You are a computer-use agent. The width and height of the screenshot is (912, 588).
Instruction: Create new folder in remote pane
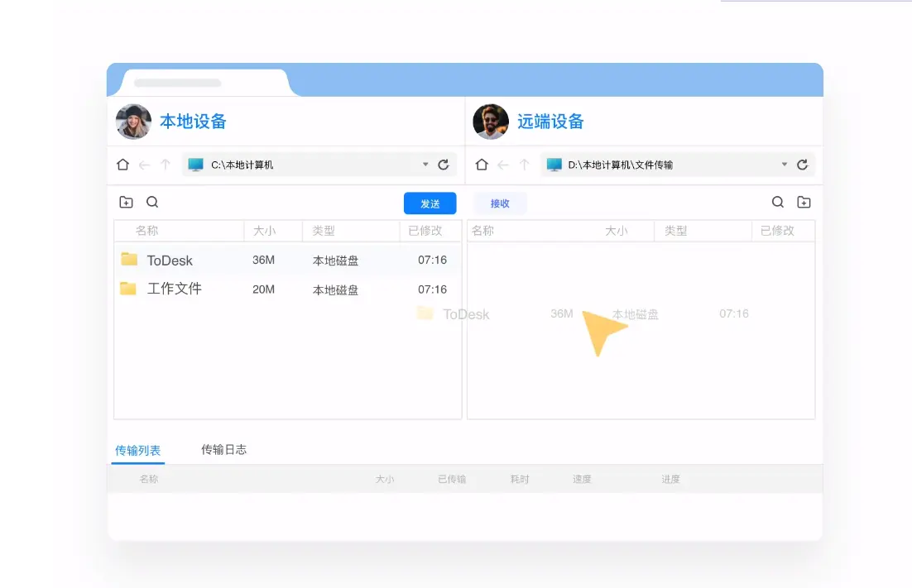[804, 202]
